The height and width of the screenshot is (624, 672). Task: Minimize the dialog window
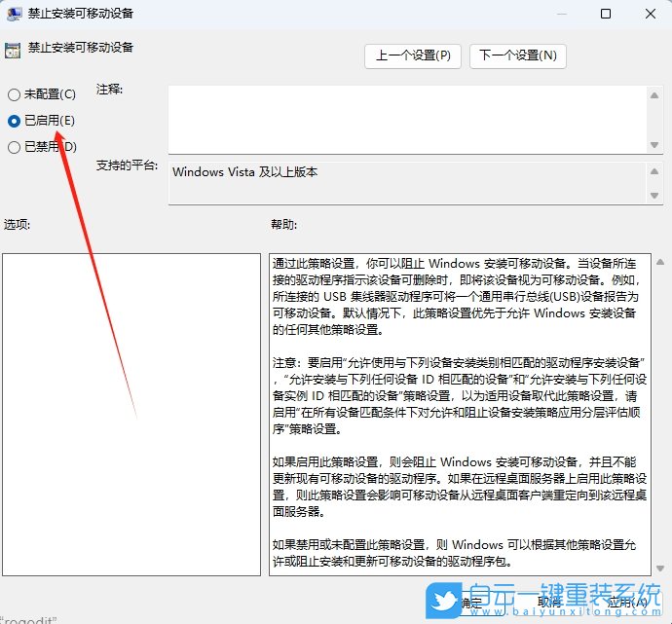click(562, 14)
